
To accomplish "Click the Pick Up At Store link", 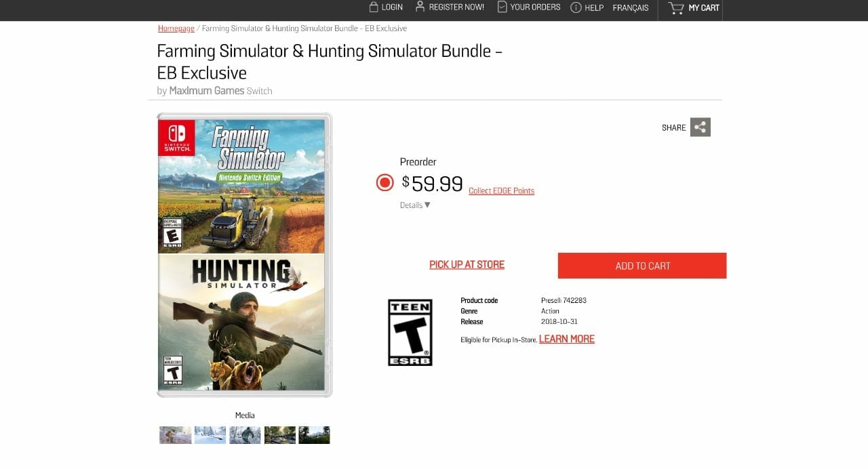I will pos(467,264).
